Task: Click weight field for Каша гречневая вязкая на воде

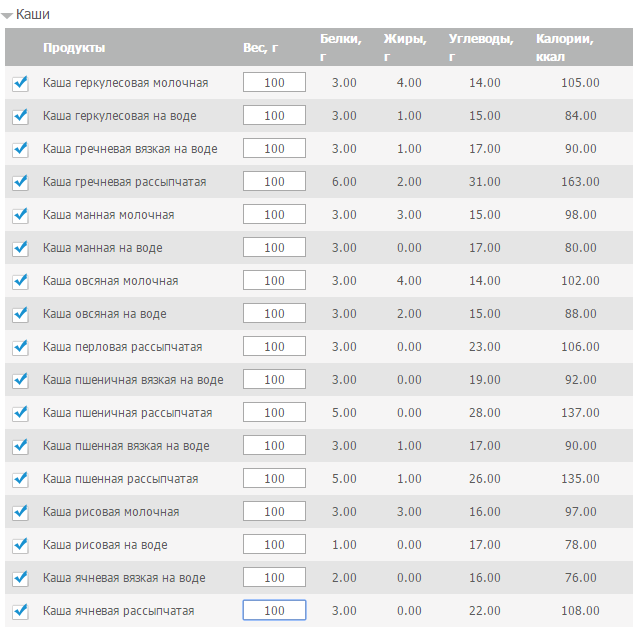Action: coord(274,149)
